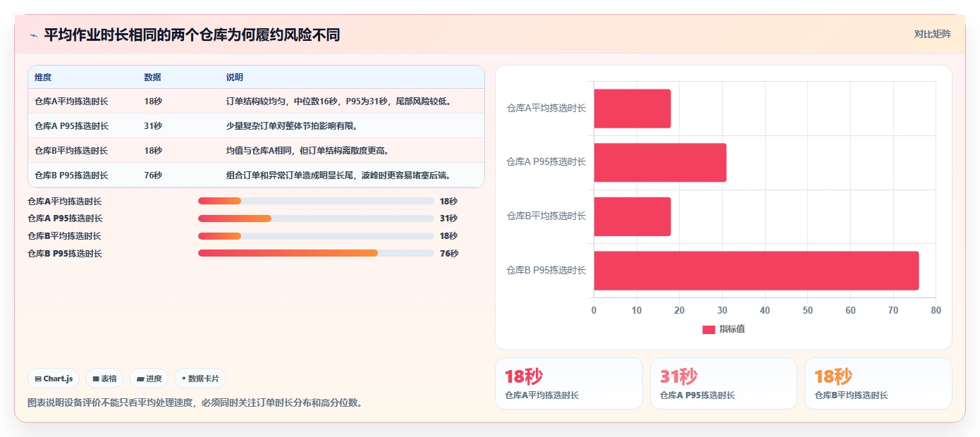Click the description 均值与仓库A相同，但订单结构离散度更高
Image resolution: width=980 pixels, height=437 pixels.
pos(308,151)
